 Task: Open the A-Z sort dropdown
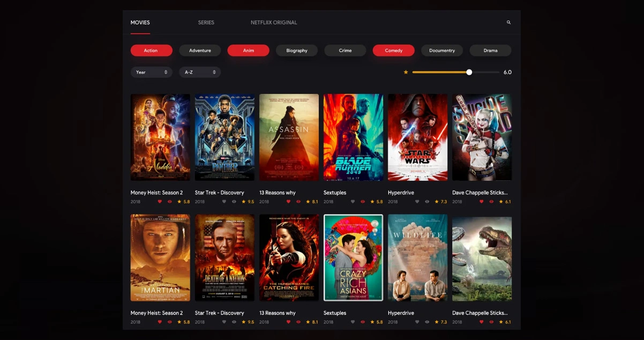pyautogui.click(x=200, y=72)
